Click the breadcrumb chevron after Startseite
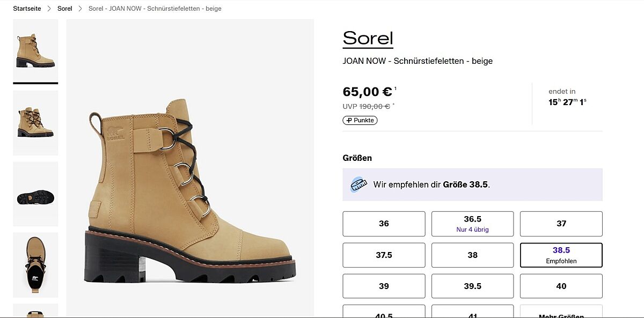This screenshot has width=644, height=318. pyautogui.click(x=49, y=9)
